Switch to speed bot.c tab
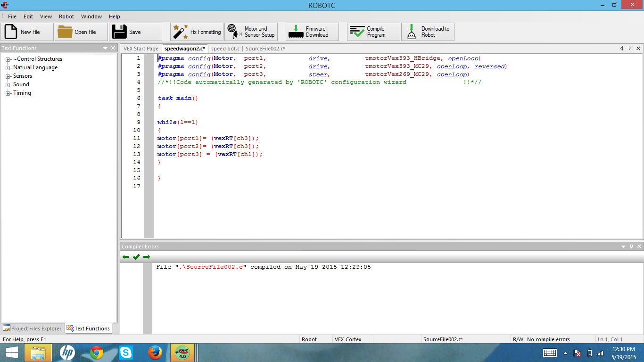Screen dimensions: 644x362 point(225,49)
